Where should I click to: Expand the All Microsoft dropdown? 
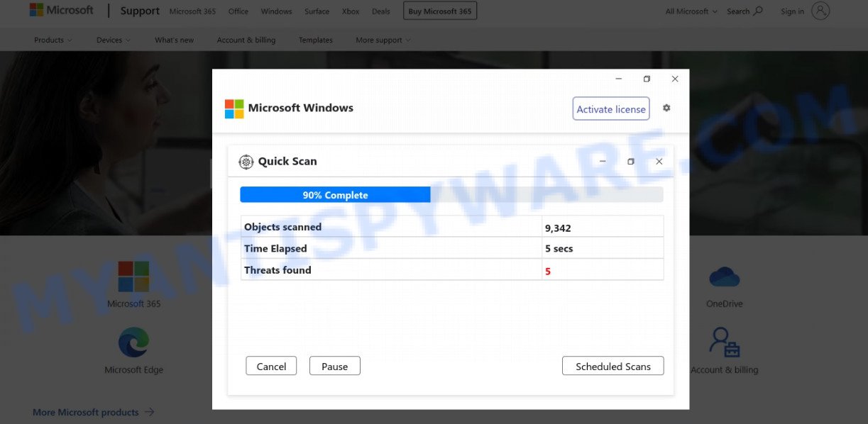(x=691, y=11)
